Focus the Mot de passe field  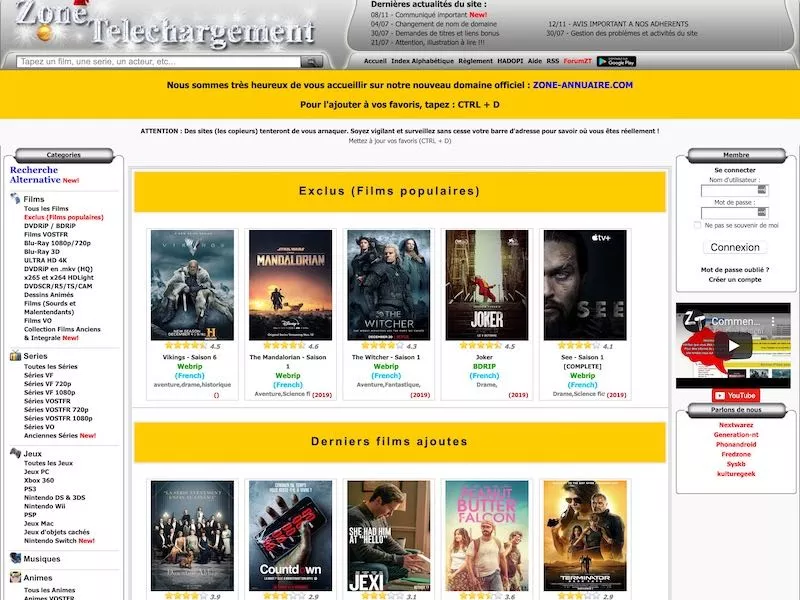735,213
